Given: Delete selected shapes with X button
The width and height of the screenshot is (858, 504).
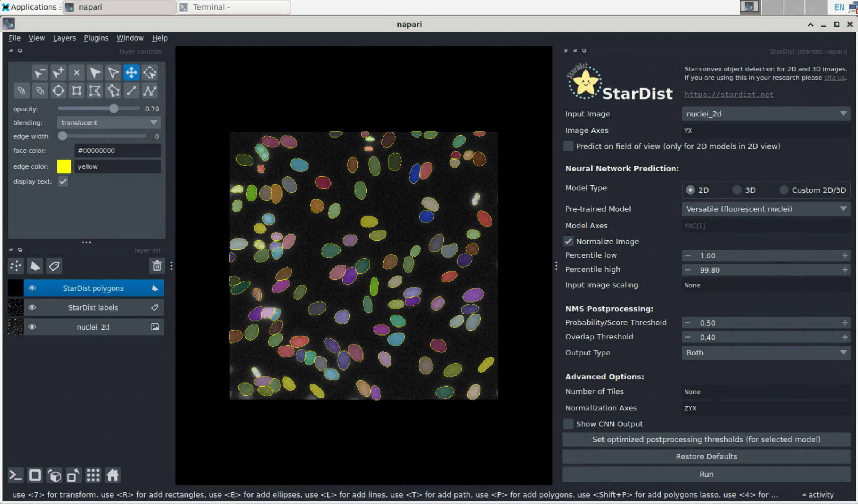Looking at the screenshot, I should point(76,72).
